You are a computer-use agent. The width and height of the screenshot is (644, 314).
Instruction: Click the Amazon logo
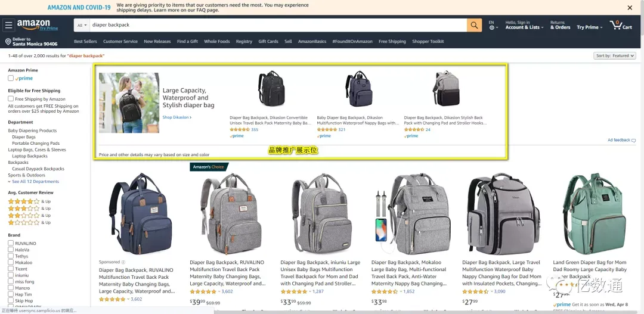tap(33, 23)
